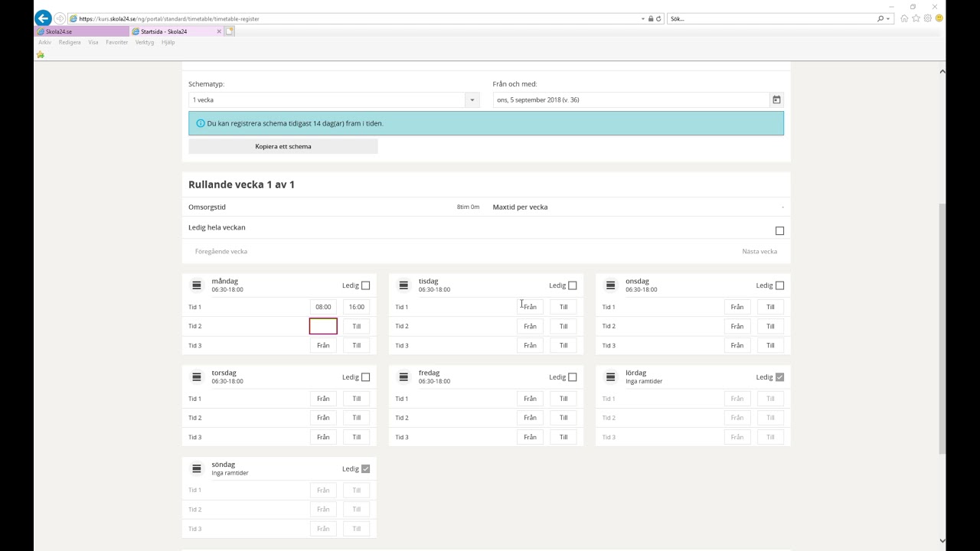This screenshot has width=980, height=551.
Task: Toggle Ledig hela veckan checkbox
Action: click(779, 230)
